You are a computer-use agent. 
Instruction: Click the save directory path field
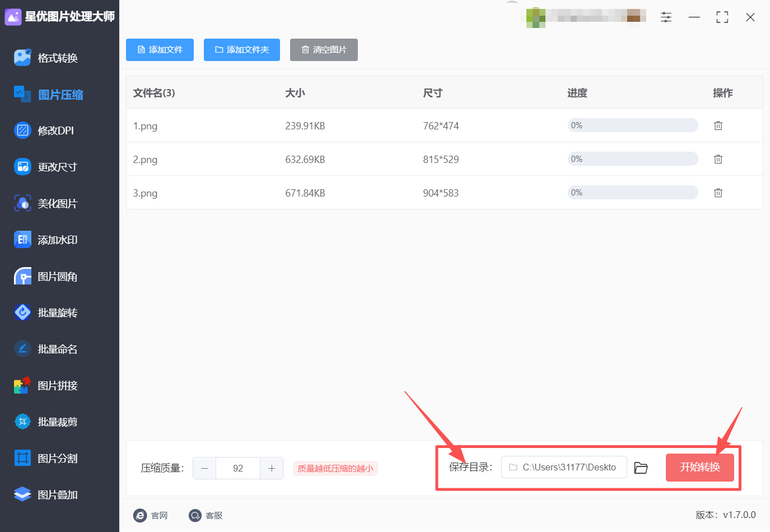point(564,467)
